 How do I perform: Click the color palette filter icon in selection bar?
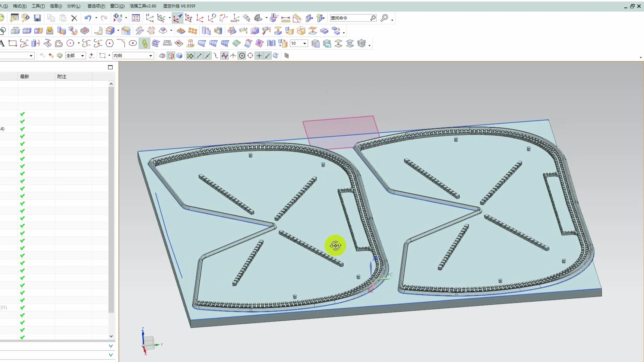[60, 55]
